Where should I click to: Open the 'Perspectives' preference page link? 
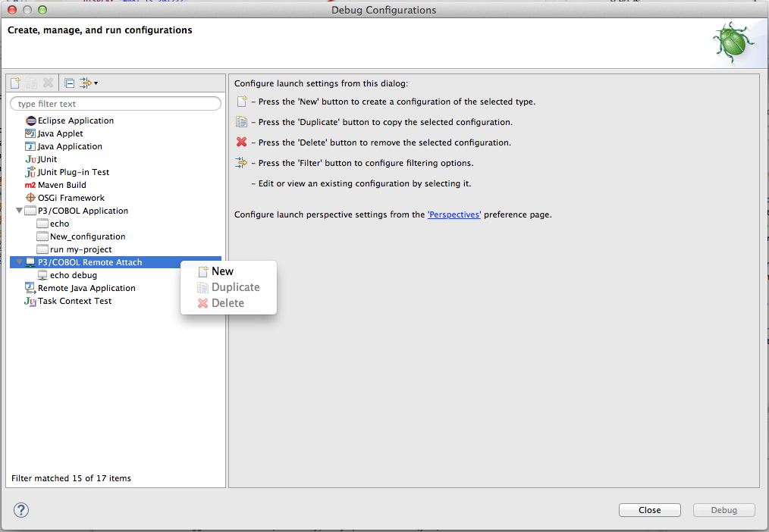point(454,214)
